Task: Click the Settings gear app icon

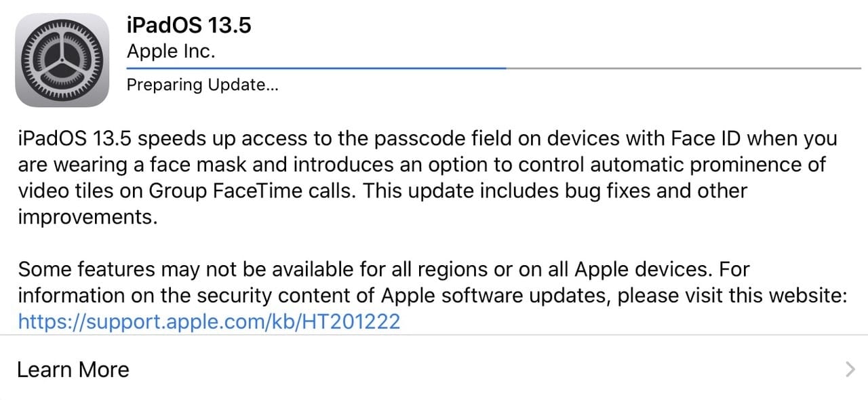Action: point(62,62)
